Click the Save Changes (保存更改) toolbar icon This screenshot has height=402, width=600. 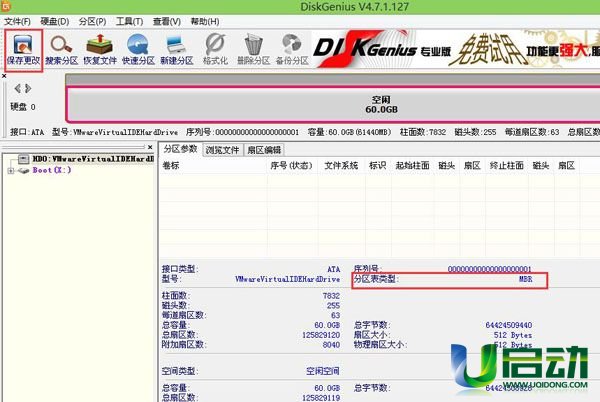click(23, 50)
